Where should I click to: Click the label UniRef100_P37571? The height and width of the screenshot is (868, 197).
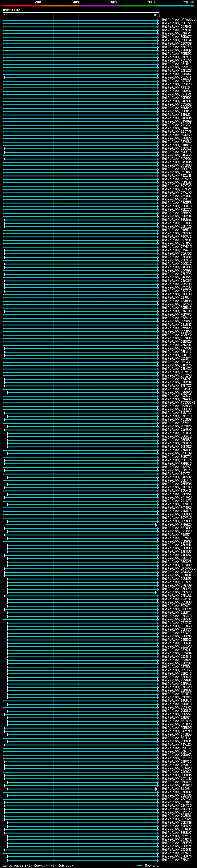[176, 538]
